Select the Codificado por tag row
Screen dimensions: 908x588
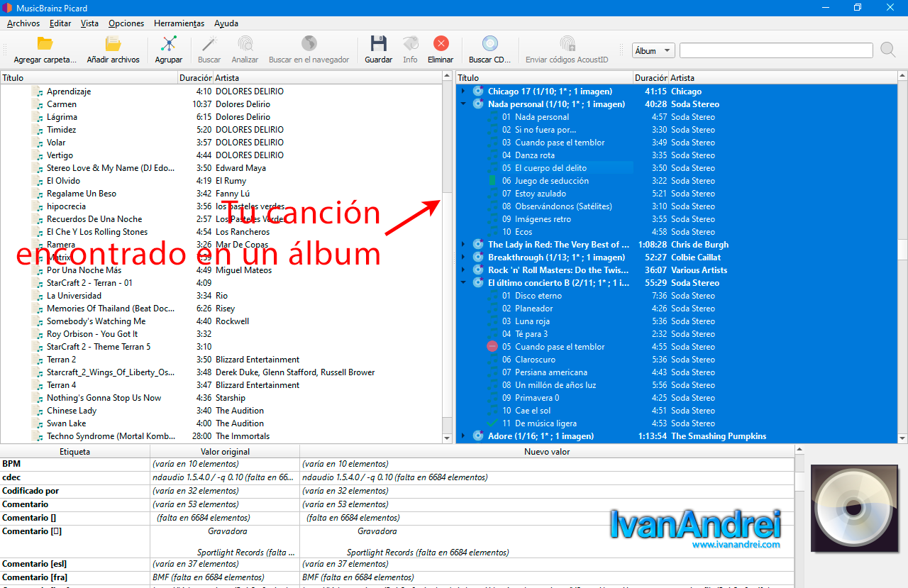[397, 491]
